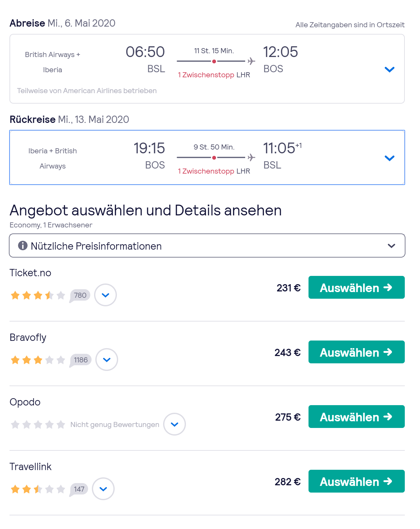
Task: Expand Opodo offer details
Action: [175, 424]
